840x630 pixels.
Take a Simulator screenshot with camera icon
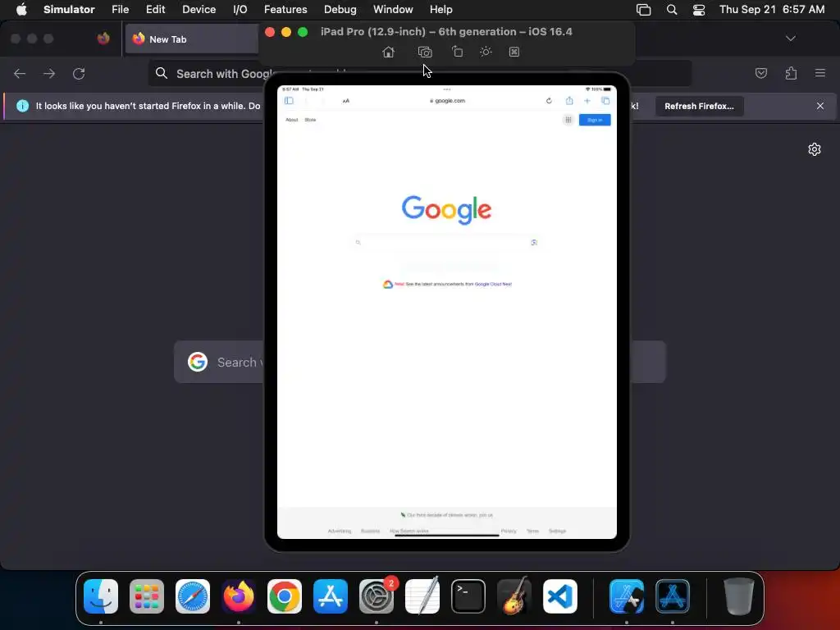point(425,52)
